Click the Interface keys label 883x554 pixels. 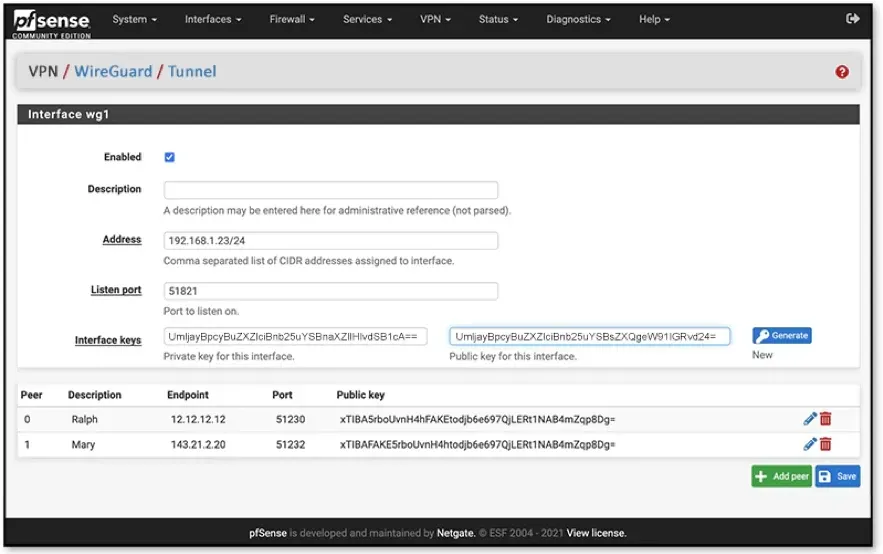108,340
